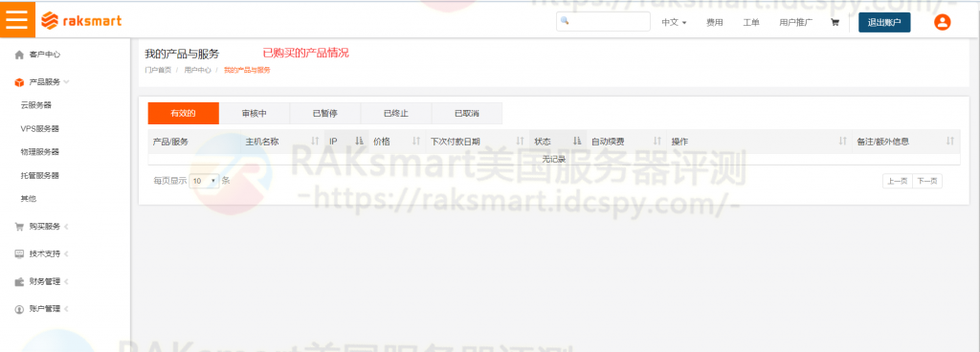
Task: Switch to the 已终止 tab
Action: 396,114
